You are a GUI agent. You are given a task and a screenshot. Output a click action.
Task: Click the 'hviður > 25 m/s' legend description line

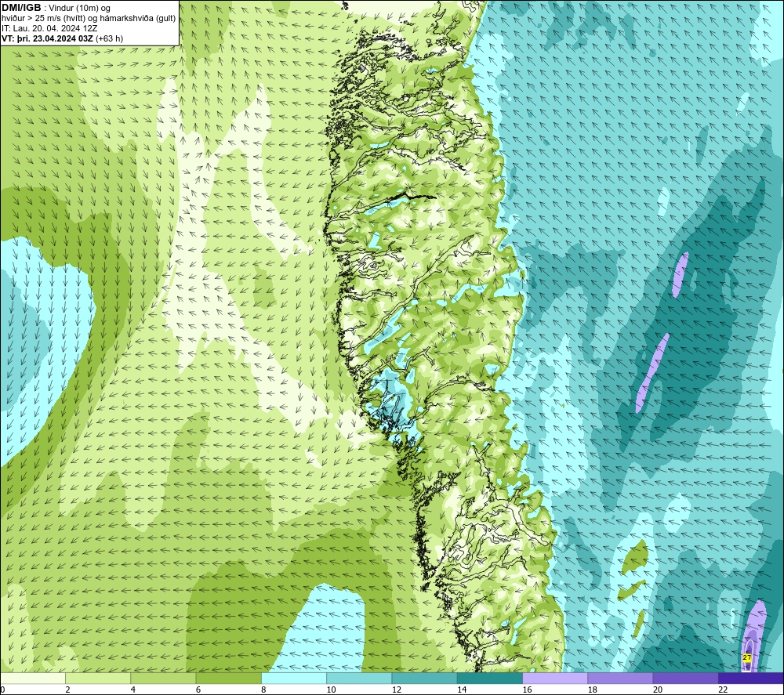(89, 19)
